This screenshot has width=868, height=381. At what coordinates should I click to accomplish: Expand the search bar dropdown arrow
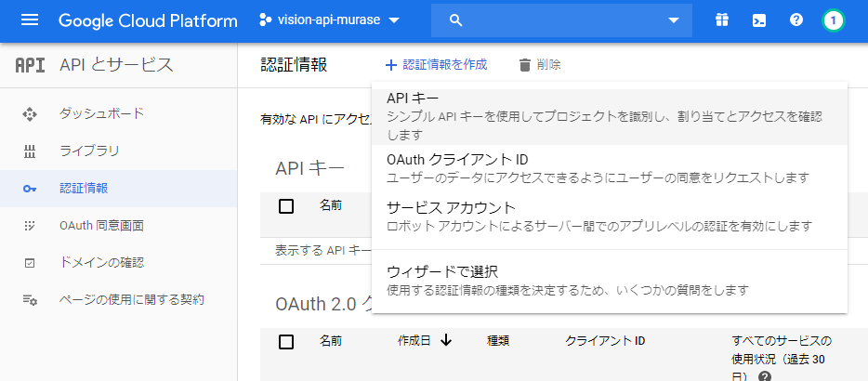point(673,20)
